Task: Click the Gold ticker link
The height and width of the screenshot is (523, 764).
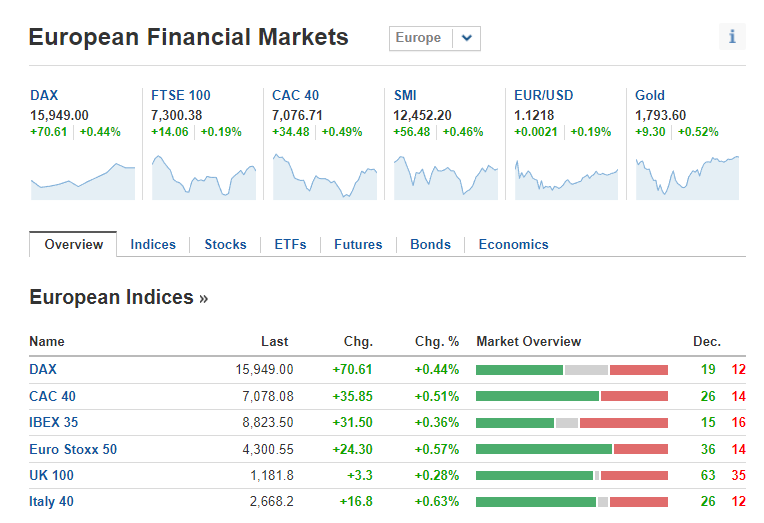Action: coord(650,95)
